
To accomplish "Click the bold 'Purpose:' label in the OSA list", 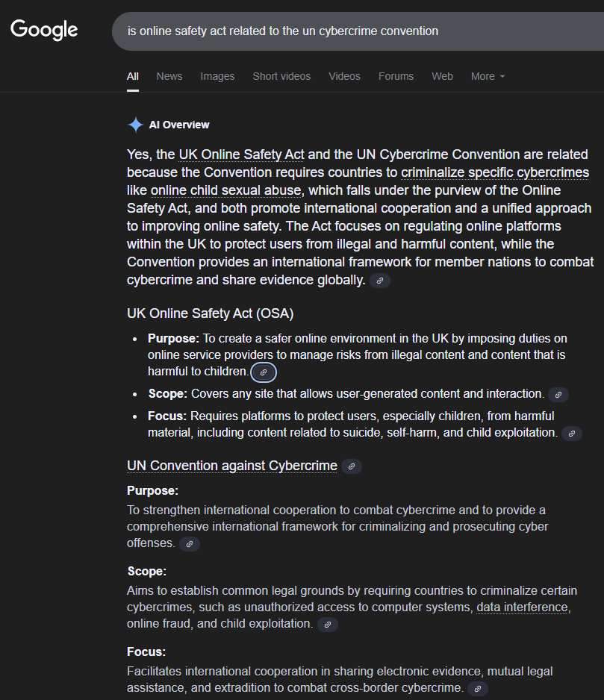I will (173, 338).
